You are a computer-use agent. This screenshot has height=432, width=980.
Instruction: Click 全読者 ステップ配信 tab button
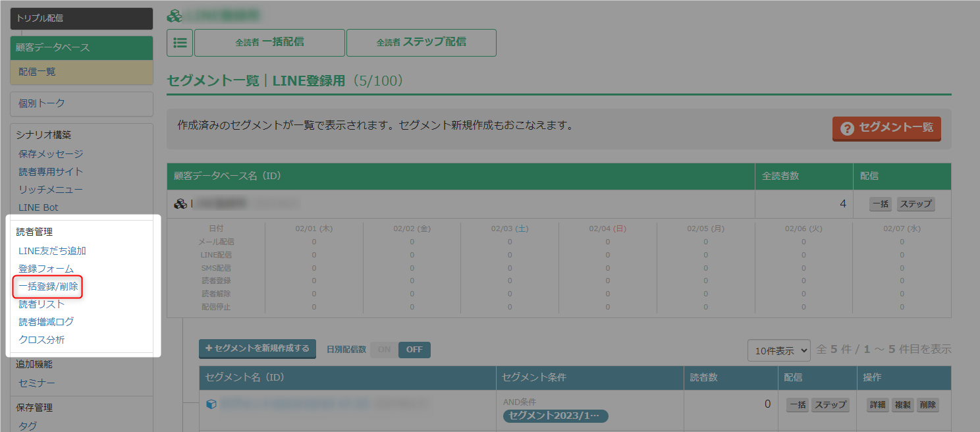point(421,43)
